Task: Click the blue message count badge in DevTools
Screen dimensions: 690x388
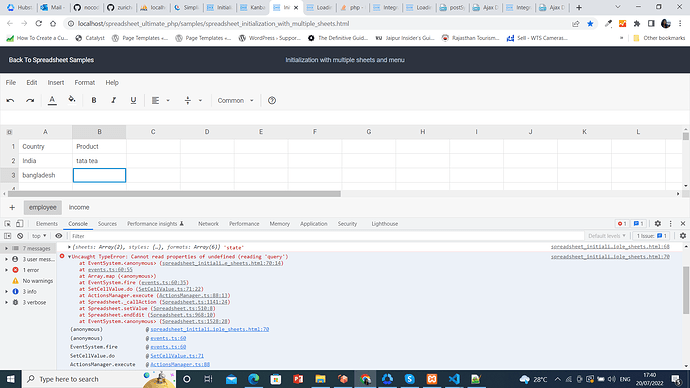Action: [x=639, y=223]
